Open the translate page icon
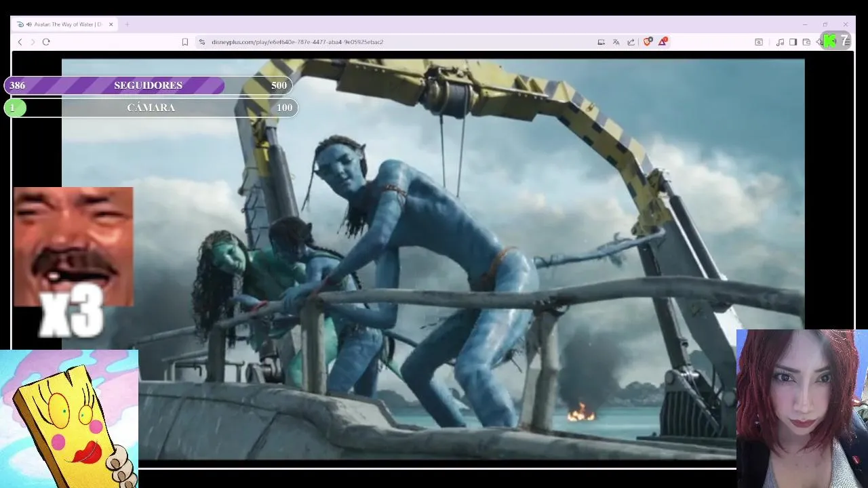Screen dimensions: 868x488 616,42
